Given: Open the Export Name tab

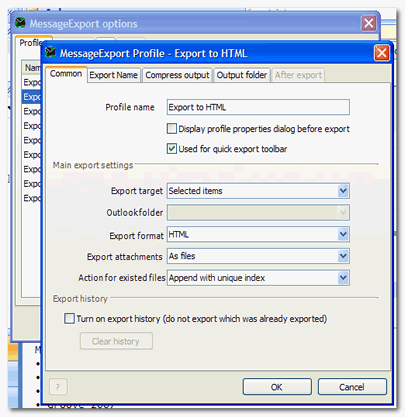Looking at the screenshot, I should pos(113,75).
